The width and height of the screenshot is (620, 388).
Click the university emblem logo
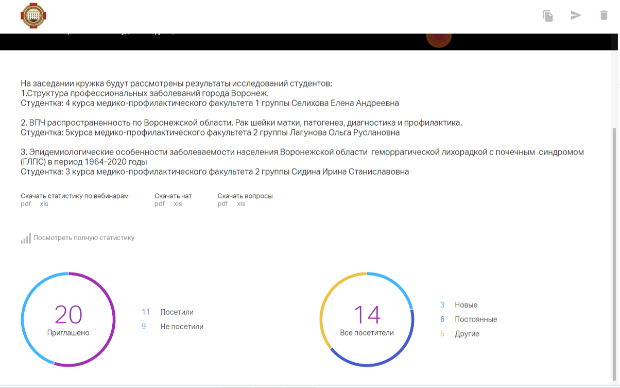click(33, 15)
